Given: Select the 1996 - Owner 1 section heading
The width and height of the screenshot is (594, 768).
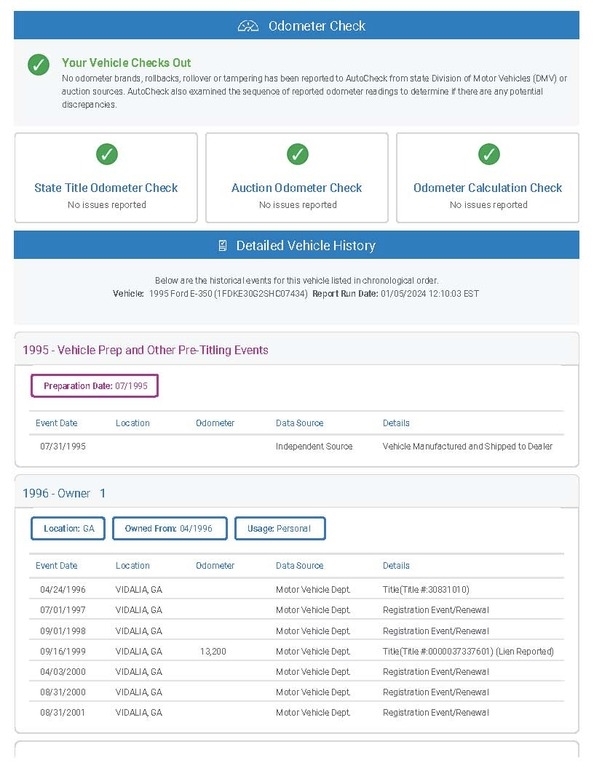Looking at the screenshot, I should point(64,493).
